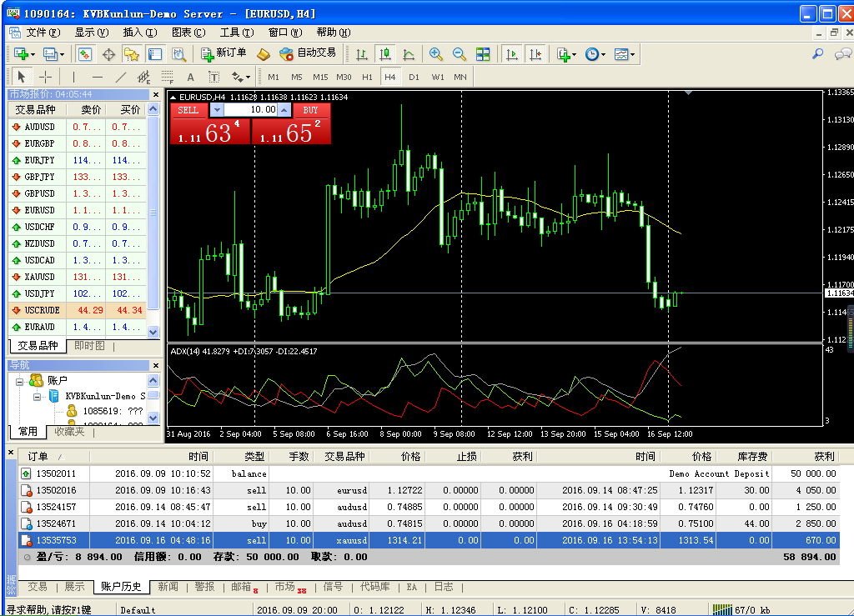Open the 文件(F) menu
854x616 pixels.
pyautogui.click(x=43, y=33)
